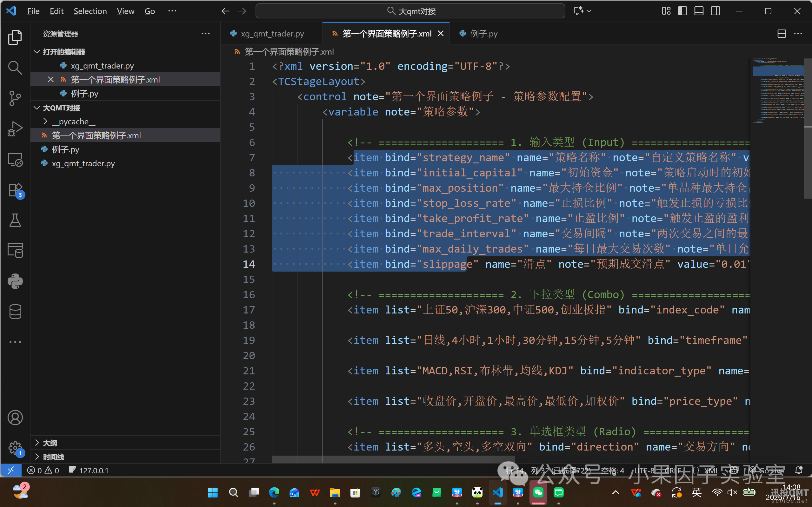The image size is (812, 507).
Task: Open WeChat from the taskbar
Action: point(538,492)
